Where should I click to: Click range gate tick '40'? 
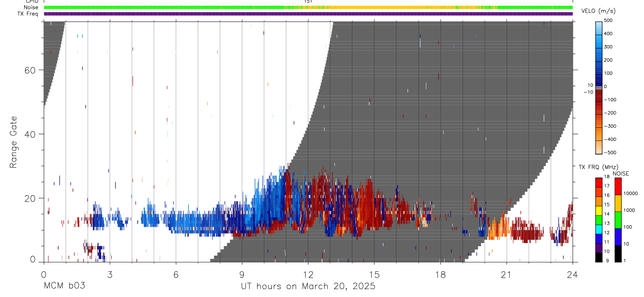pos(30,134)
